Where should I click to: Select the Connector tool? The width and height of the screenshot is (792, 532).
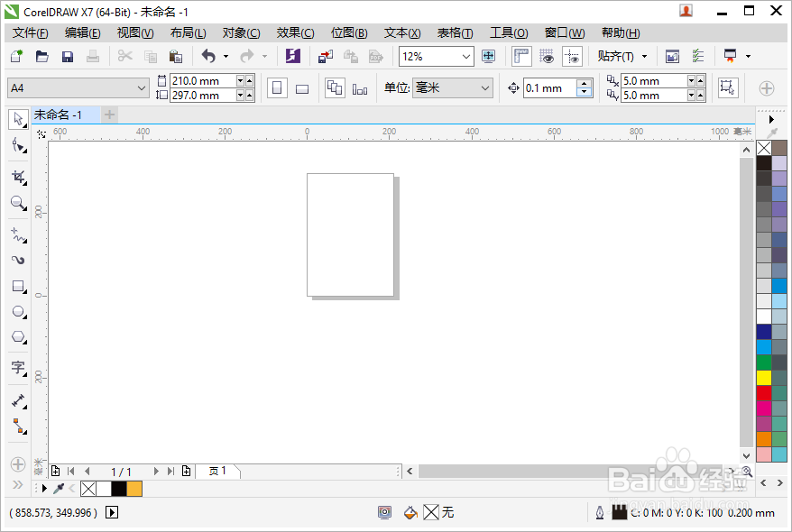[x=19, y=427]
